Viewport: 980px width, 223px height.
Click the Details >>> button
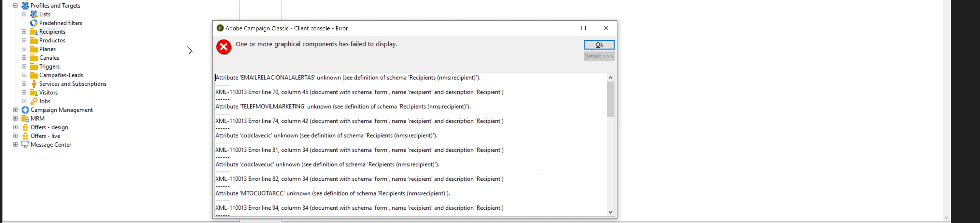[599, 57]
